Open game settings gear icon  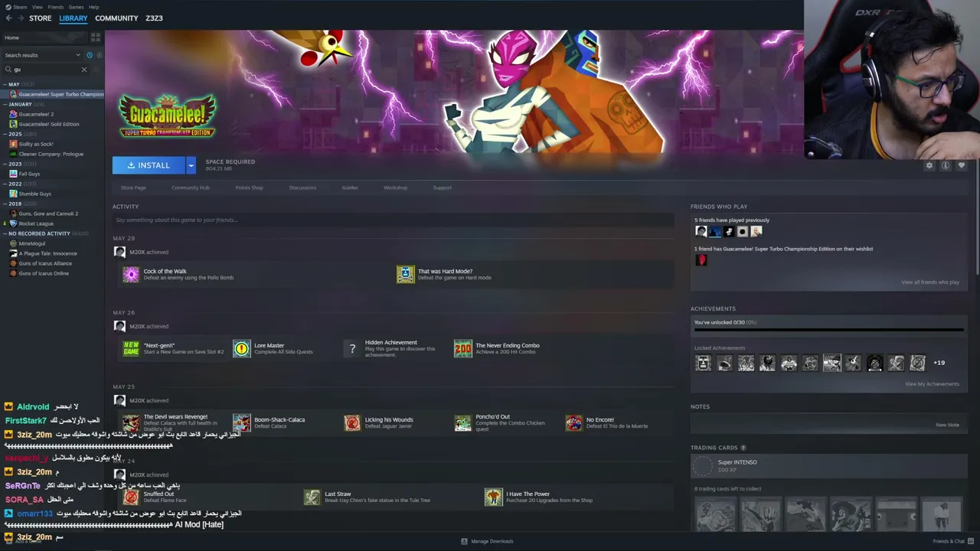click(929, 165)
